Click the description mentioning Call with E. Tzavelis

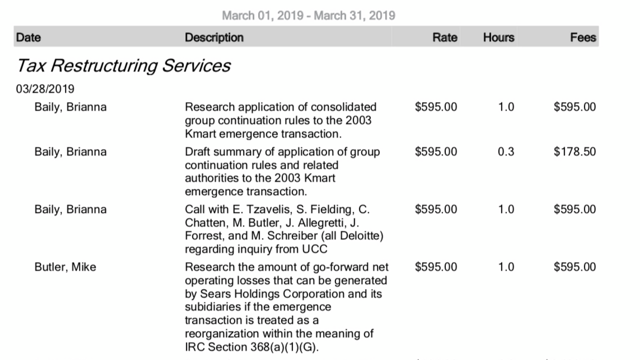click(284, 229)
